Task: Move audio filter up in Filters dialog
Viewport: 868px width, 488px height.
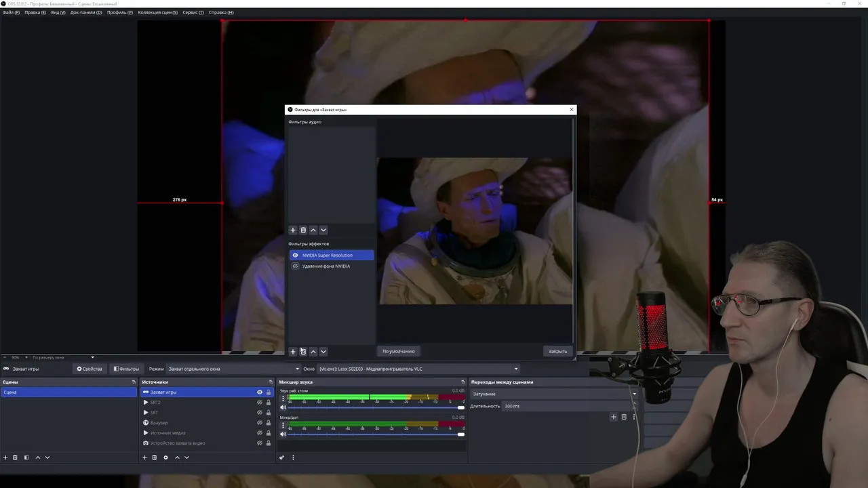Action: click(x=313, y=230)
